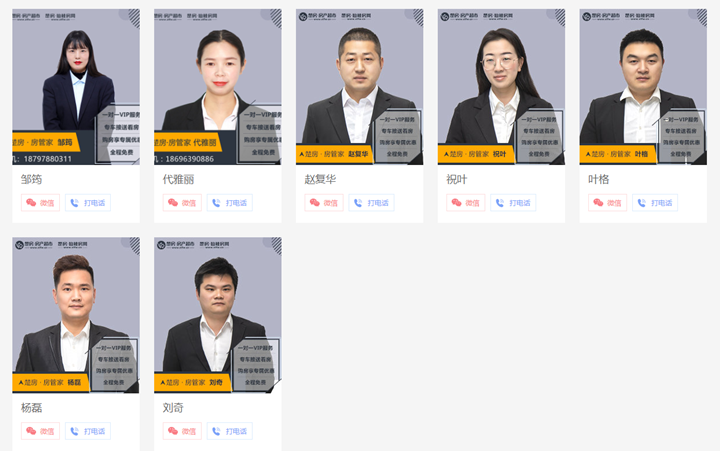720x451 pixels.
Task: Click the 打电话 button for 刘奇
Action: pos(230,431)
